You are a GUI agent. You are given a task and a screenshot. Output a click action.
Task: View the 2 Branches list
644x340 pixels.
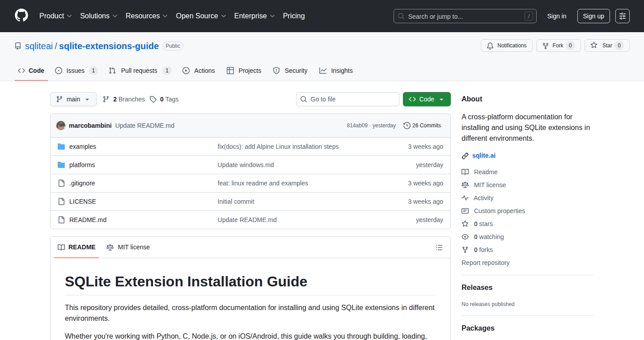pos(124,99)
